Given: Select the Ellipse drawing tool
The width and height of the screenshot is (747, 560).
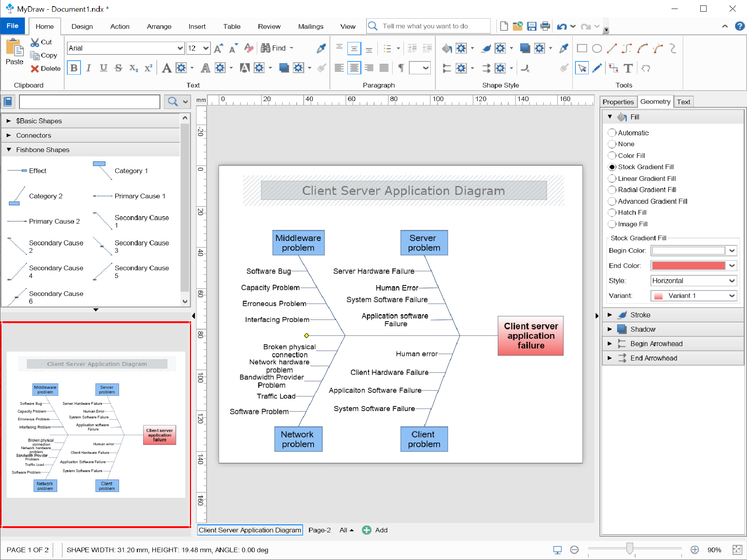Looking at the screenshot, I should click(597, 48).
